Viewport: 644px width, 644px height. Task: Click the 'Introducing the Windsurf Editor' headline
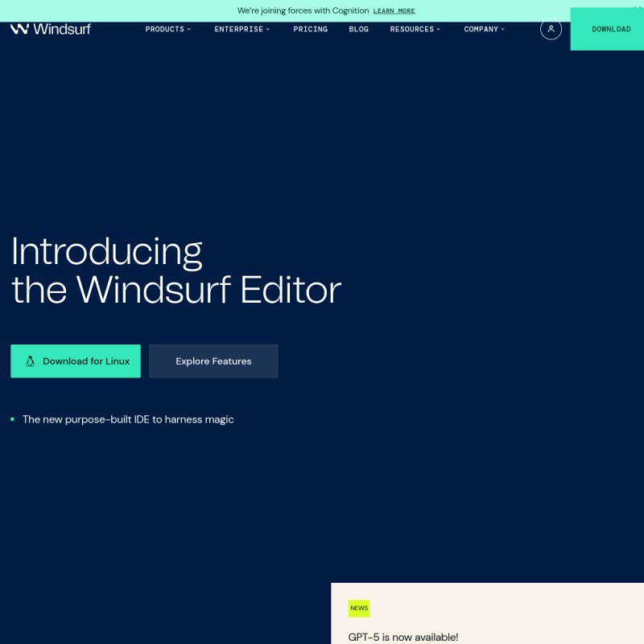tap(176, 270)
